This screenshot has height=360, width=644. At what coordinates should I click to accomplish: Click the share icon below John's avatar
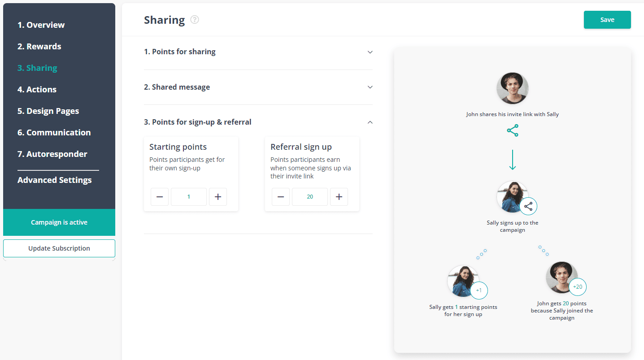[x=513, y=130]
